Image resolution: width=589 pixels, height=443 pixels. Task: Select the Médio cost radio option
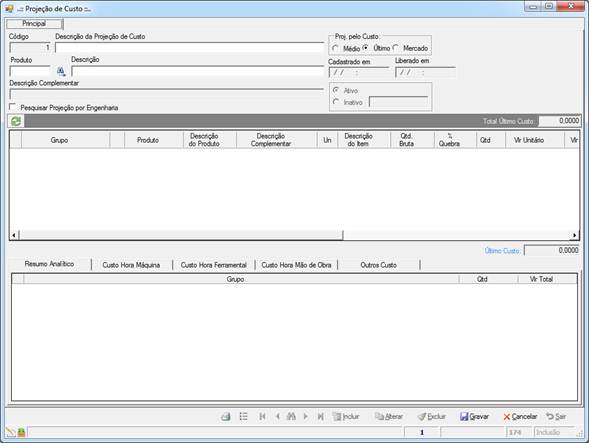(x=336, y=48)
